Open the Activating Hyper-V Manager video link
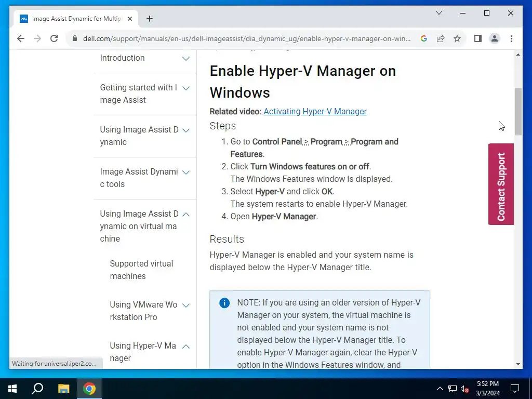Viewport: 532px width, 399px height. point(315,111)
